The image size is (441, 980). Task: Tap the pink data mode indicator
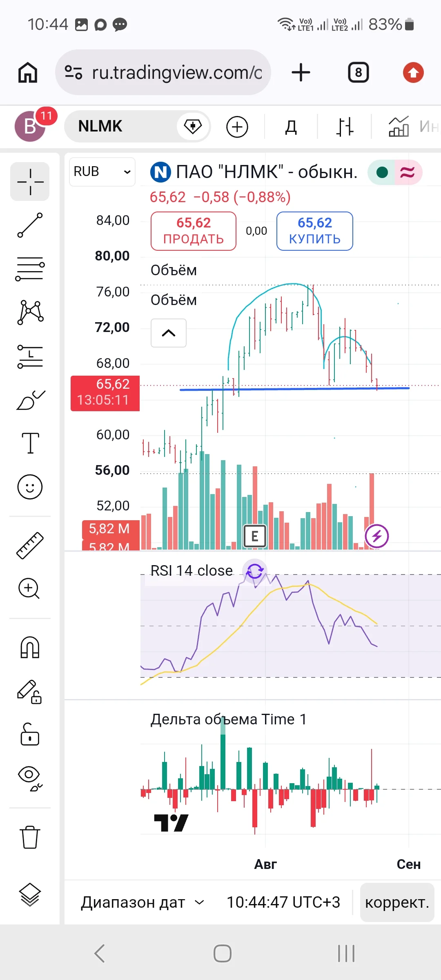408,172
